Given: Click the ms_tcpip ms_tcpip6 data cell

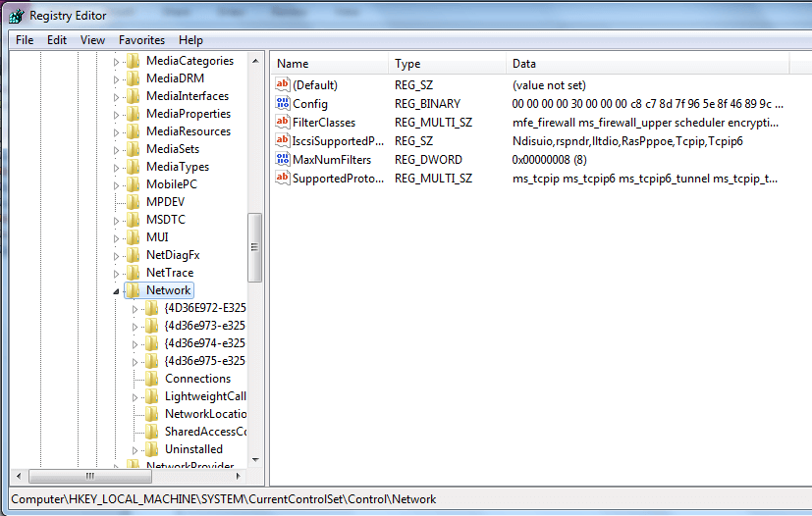Looking at the screenshot, I should pyautogui.click(x=645, y=178).
